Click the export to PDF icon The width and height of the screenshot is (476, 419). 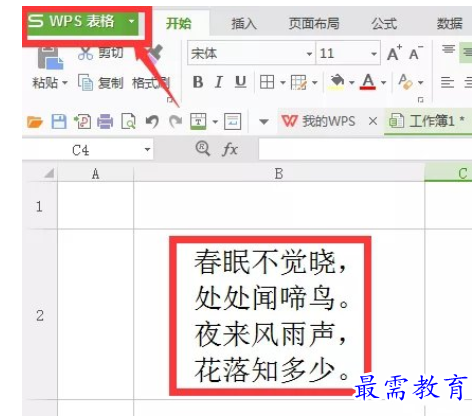click(x=82, y=121)
